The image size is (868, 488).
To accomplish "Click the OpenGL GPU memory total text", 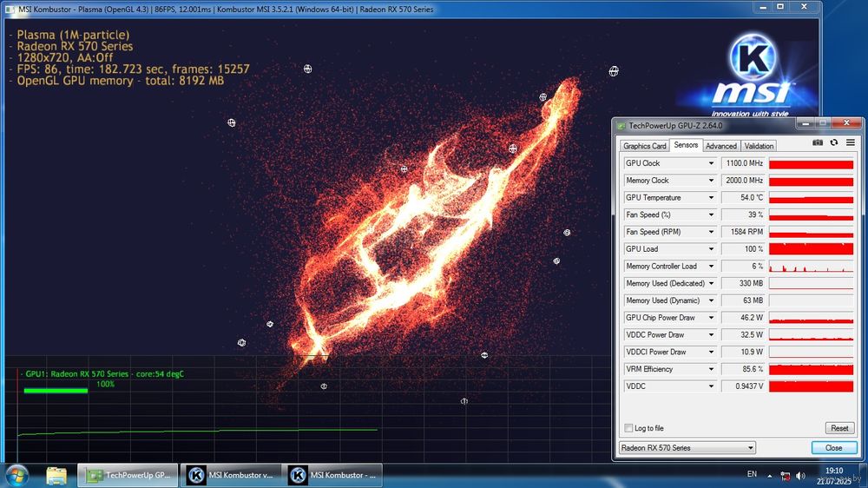I will point(120,81).
